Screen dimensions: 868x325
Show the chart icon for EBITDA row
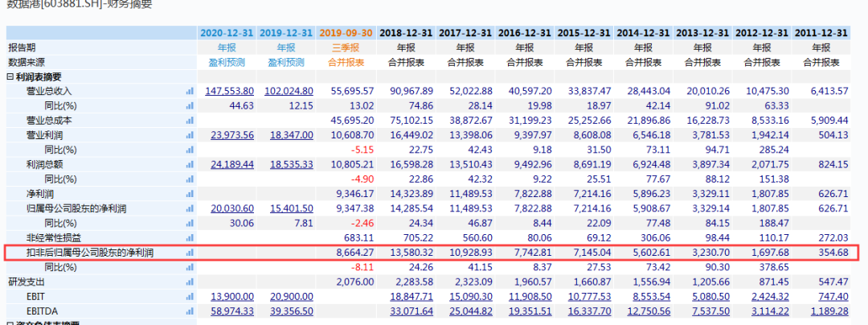(190, 311)
